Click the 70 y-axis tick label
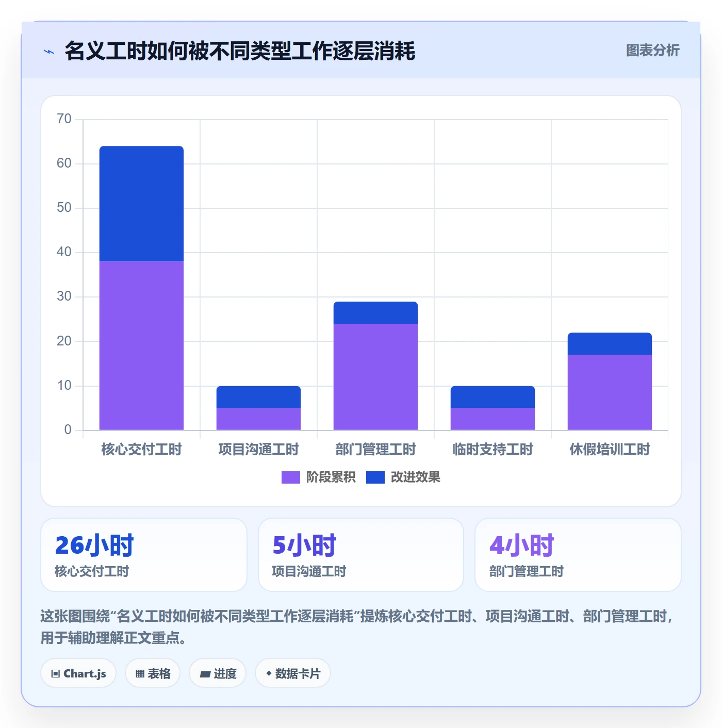The image size is (722, 728). [64, 119]
